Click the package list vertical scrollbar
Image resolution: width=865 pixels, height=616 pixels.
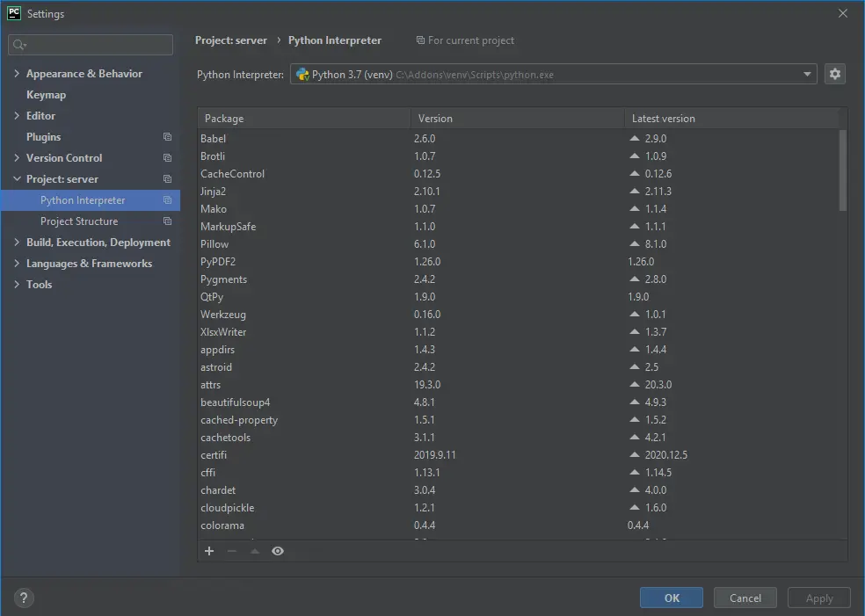pyautogui.click(x=843, y=170)
